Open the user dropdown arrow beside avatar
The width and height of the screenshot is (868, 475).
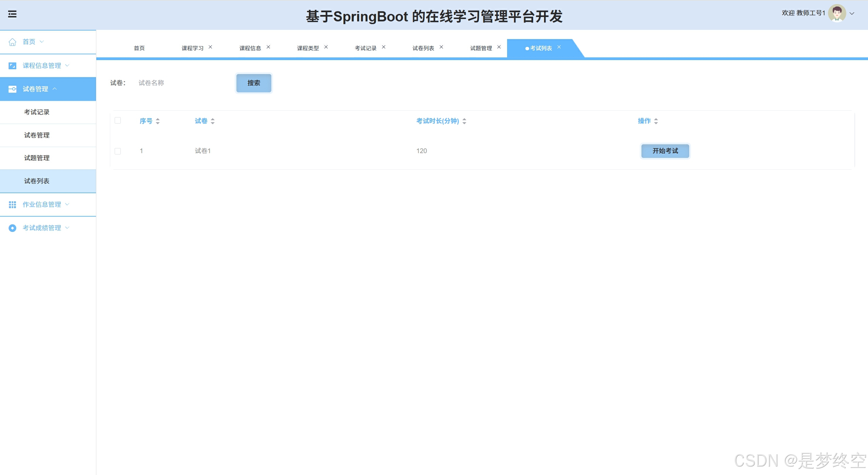(852, 14)
